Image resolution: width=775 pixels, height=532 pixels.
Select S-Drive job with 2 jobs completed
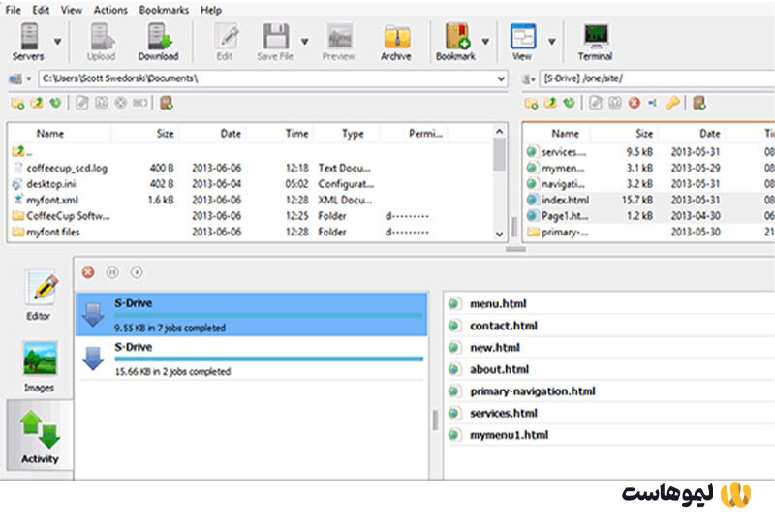[x=252, y=359]
